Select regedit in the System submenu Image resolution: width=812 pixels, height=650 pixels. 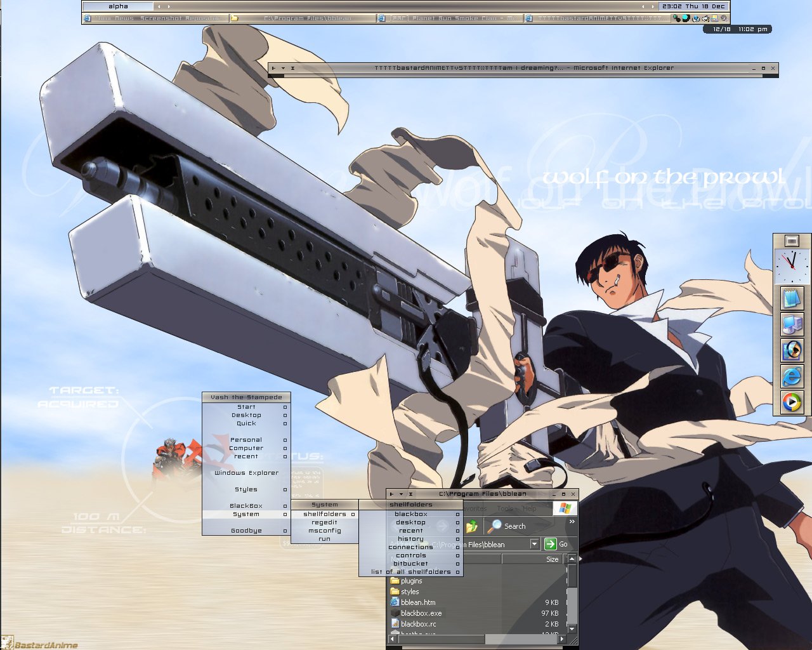coord(325,522)
